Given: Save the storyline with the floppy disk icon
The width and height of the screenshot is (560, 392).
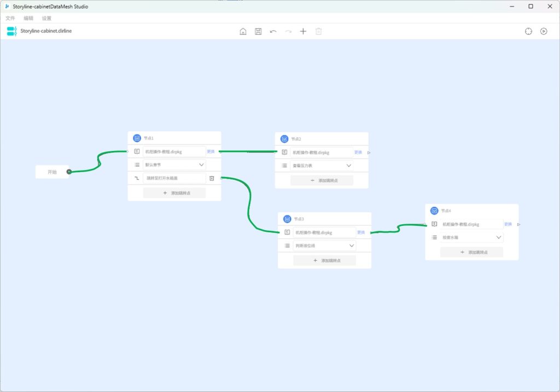Looking at the screenshot, I should [x=258, y=31].
